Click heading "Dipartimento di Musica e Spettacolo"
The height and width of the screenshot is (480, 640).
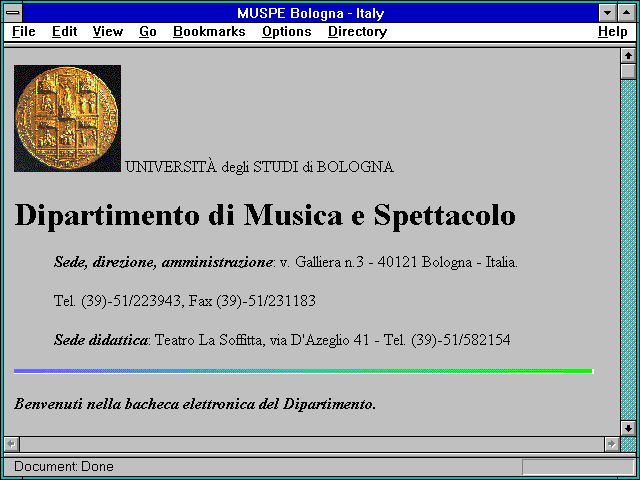point(265,215)
